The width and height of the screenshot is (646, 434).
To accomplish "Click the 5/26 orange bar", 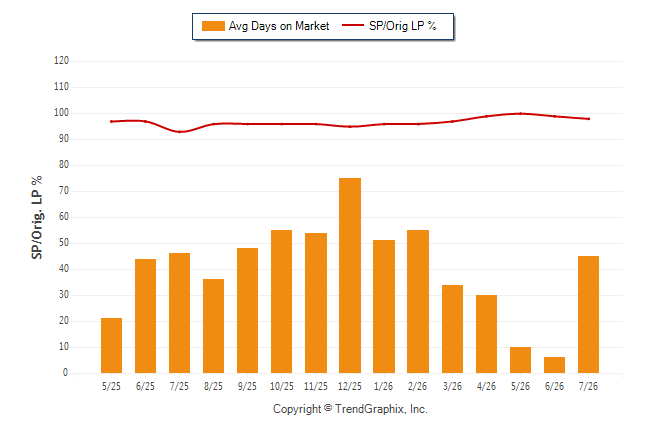I will (520, 360).
